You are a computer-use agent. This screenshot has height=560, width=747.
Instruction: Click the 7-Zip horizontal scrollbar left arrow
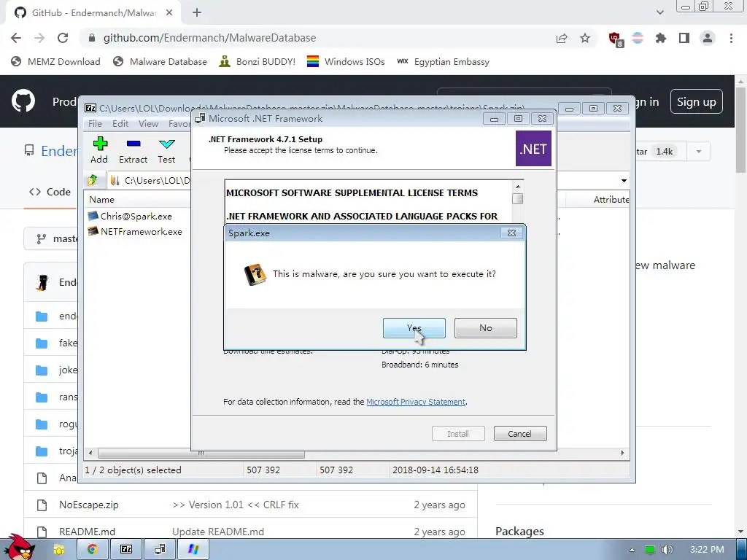(x=90, y=453)
